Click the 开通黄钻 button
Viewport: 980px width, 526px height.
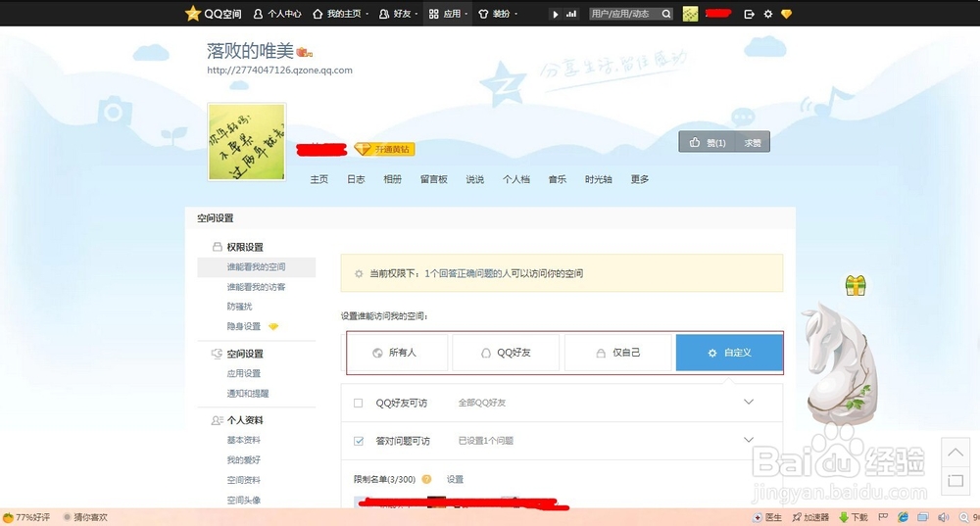(x=384, y=149)
